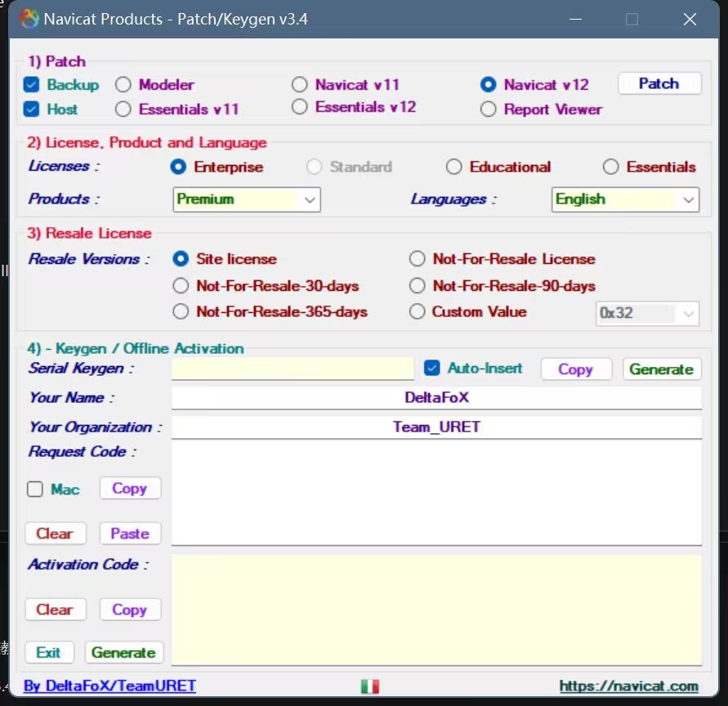
Task: Select the Educational license option
Action: [x=454, y=168]
